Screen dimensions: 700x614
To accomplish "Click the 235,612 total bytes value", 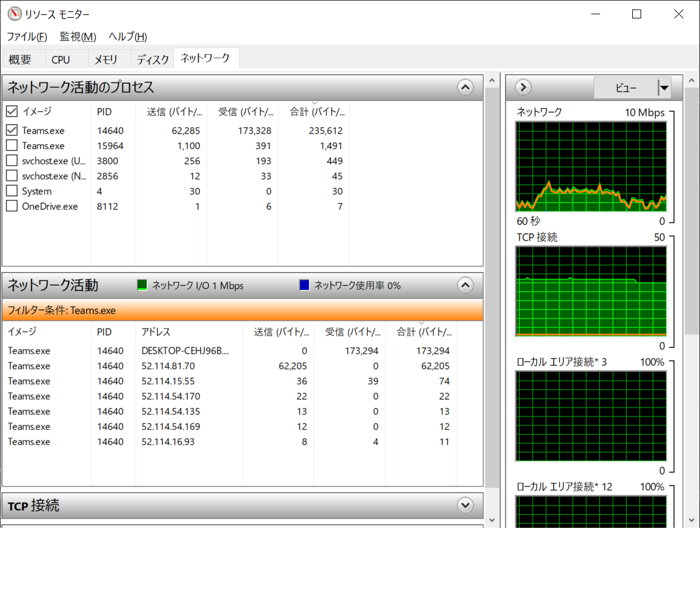I will pos(326,130).
